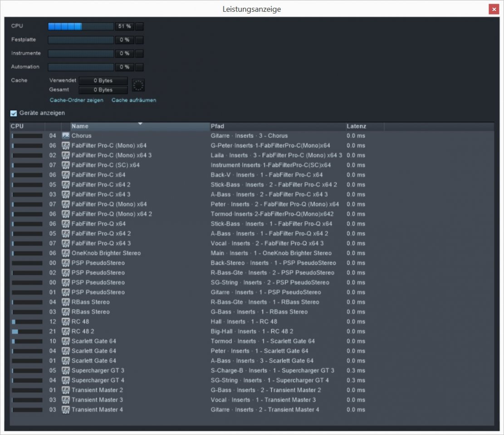Click the main CPU usage meter bar
The width and height of the screenshot is (504, 435).
coord(81,26)
